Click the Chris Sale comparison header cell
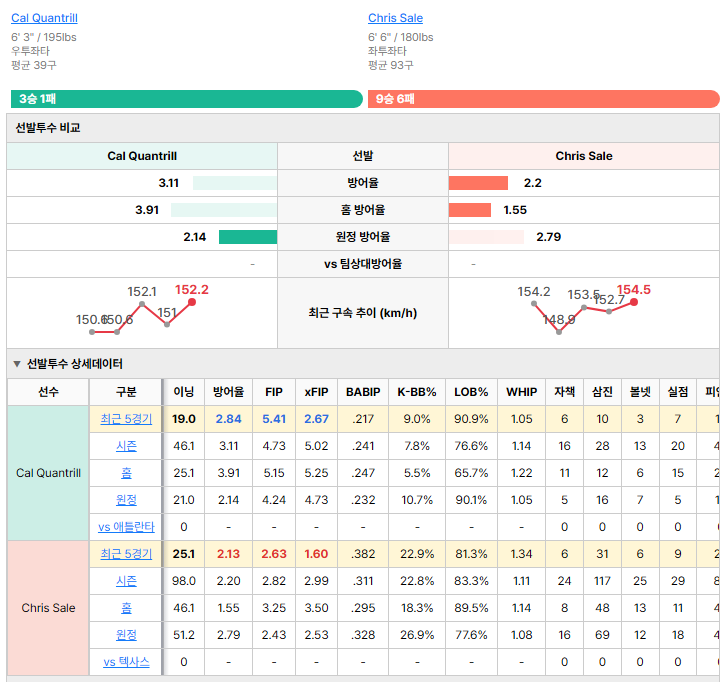Image resolution: width=726 pixels, height=682 pixels. 584,156
